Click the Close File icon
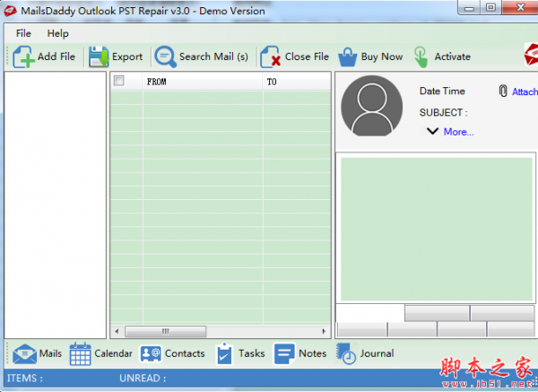 click(270, 57)
